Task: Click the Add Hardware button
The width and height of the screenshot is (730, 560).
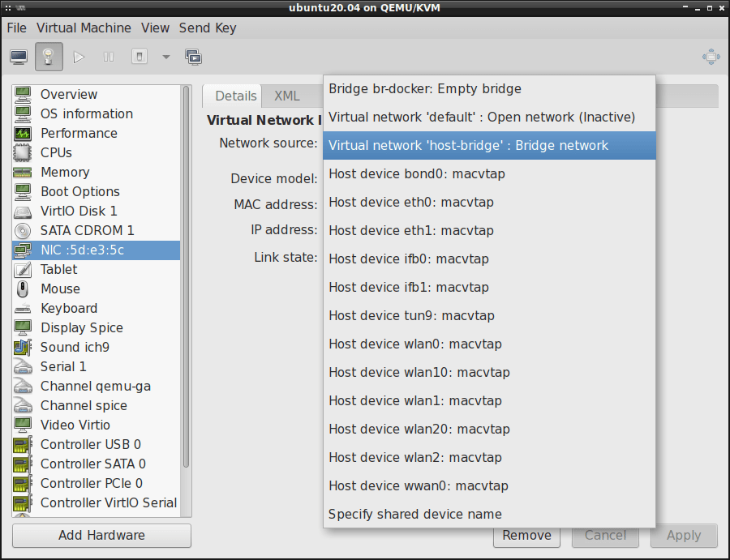Action: coord(101,536)
